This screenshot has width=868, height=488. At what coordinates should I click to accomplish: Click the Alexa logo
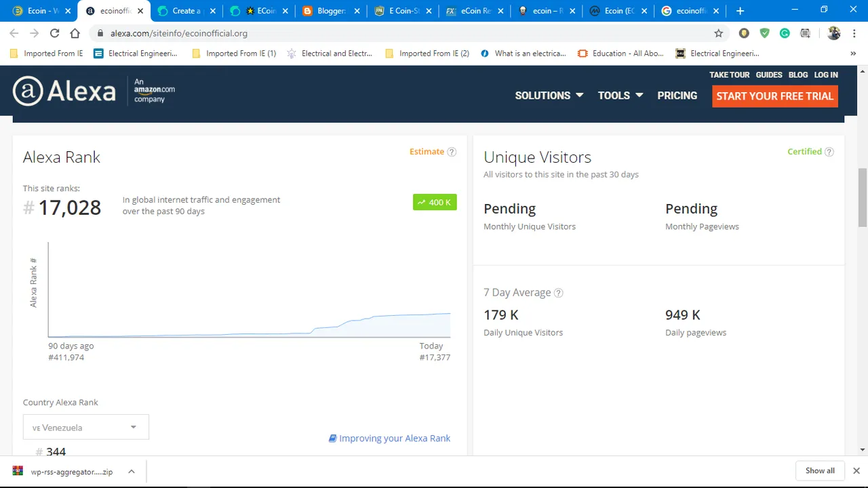tap(64, 91)
